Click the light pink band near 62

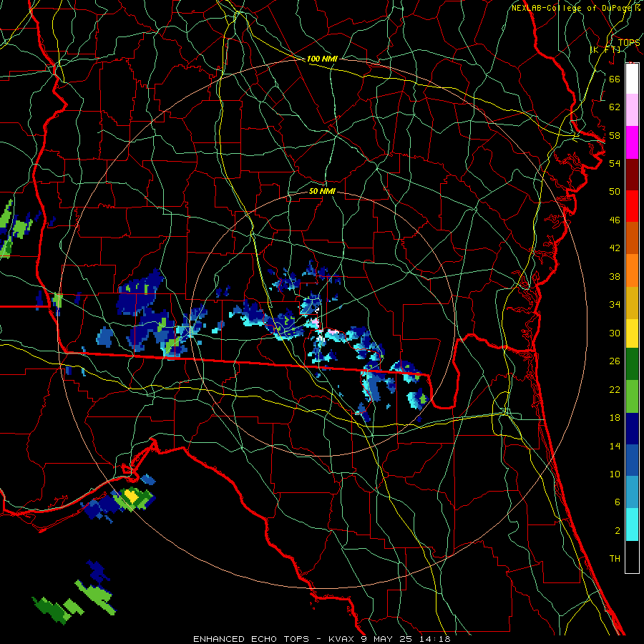tap(632, 109)
